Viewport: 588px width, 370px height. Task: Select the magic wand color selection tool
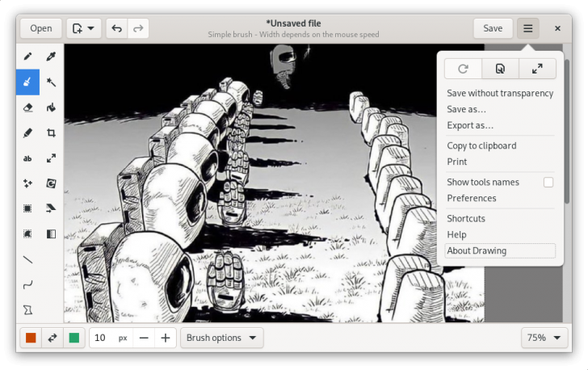point(51,82)
